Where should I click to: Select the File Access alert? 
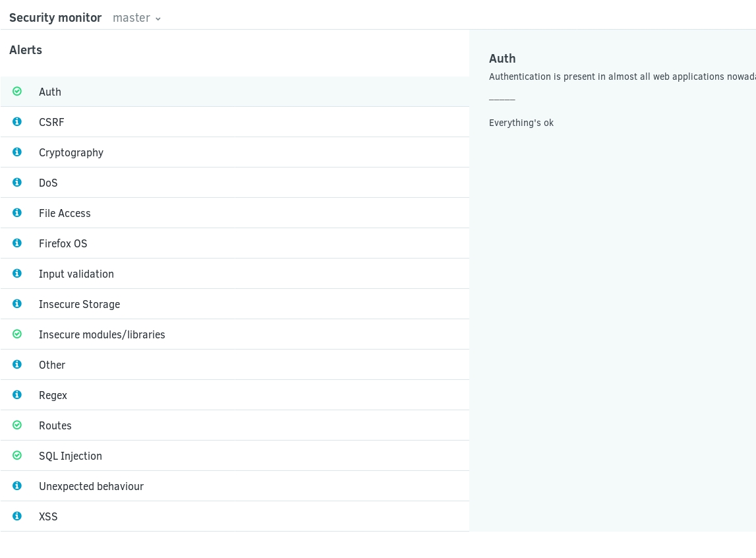coord(235,213)
